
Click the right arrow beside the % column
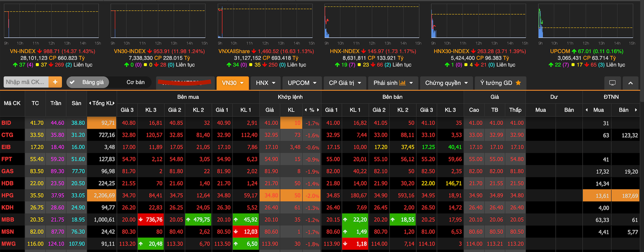click(318, 110)
